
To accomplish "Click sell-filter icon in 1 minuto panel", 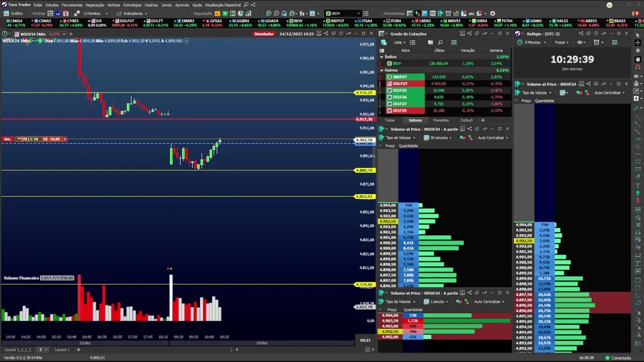I will pyautogui.click(x=467, y=302).
